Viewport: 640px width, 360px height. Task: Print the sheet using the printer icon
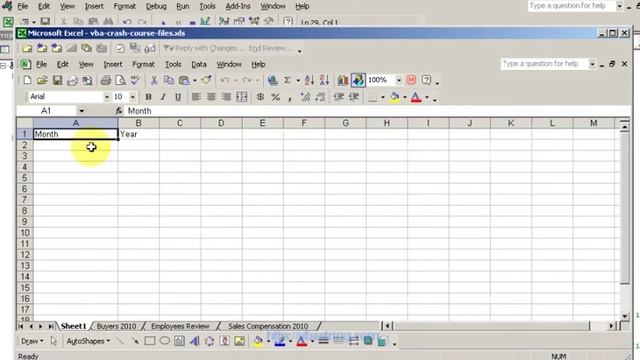pyautogui.click(x=106, y=80)
